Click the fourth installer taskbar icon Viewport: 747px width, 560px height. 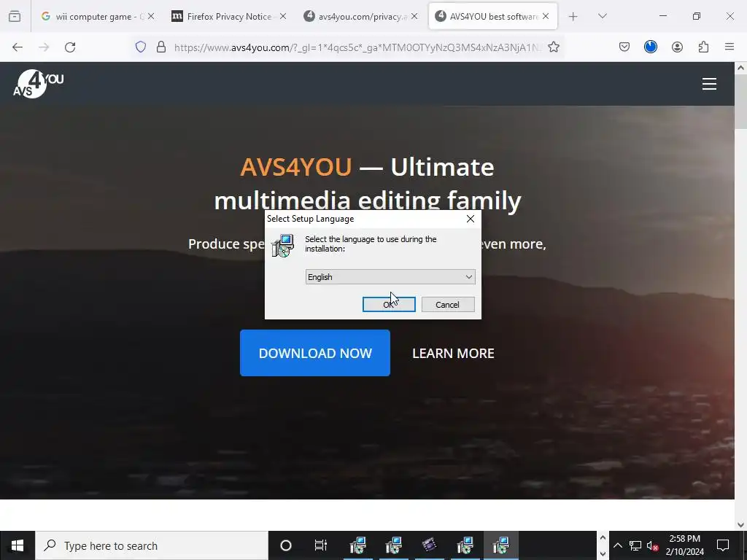click(x=465, y=545)
